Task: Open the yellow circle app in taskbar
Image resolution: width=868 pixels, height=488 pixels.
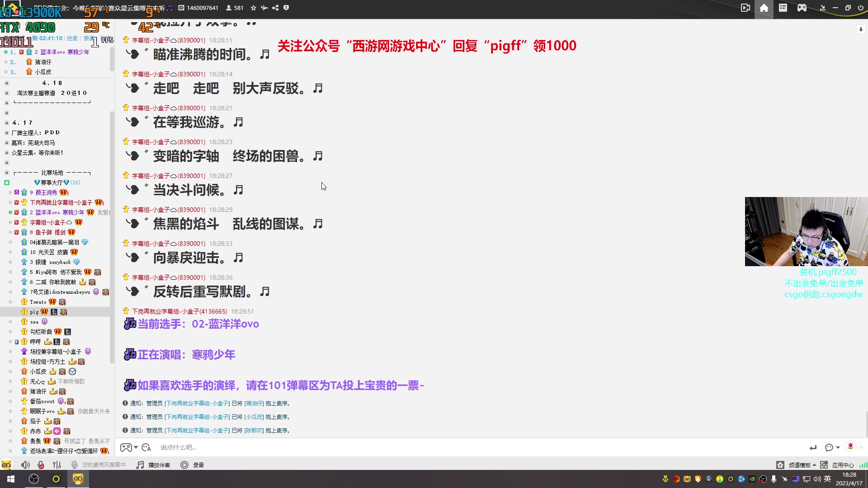Action: tap(56, 479)
